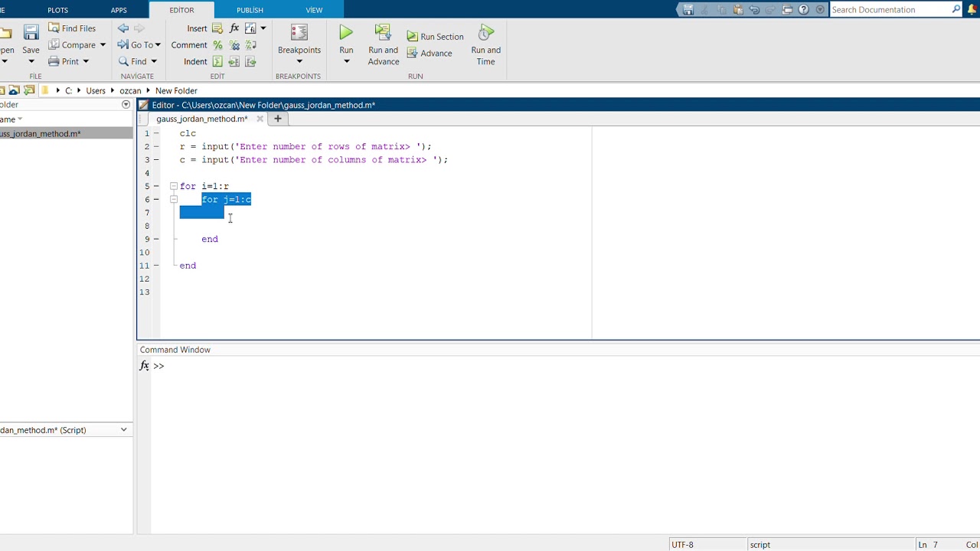
Task: Click the fx insert function icon
Action: point(234,28)
